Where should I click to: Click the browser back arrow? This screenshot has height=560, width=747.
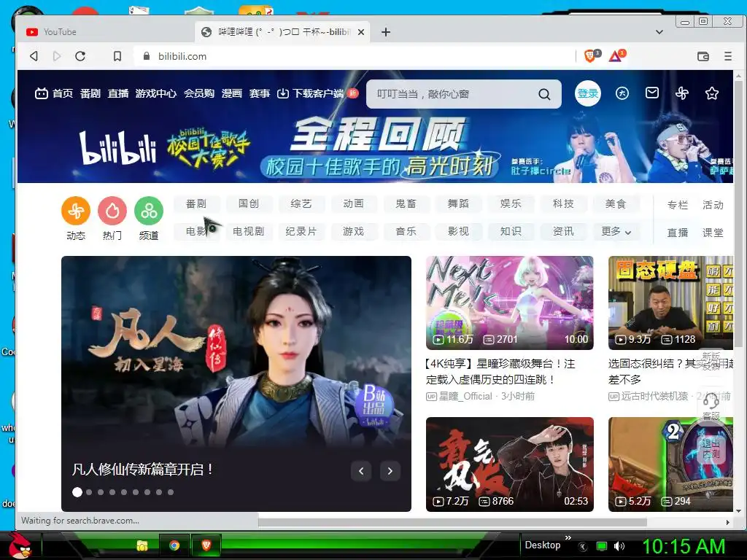(34, 56)
